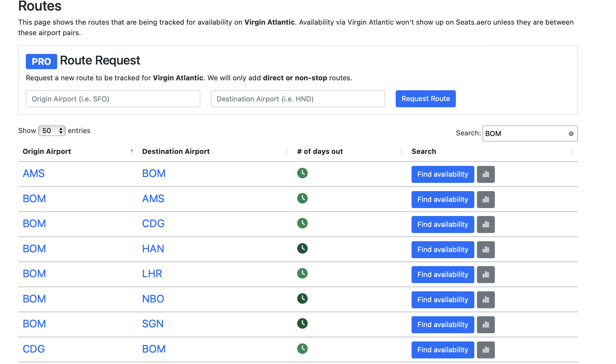Sort by # of days out column
The width and height of the screenshot is (616, 364).
350,152
